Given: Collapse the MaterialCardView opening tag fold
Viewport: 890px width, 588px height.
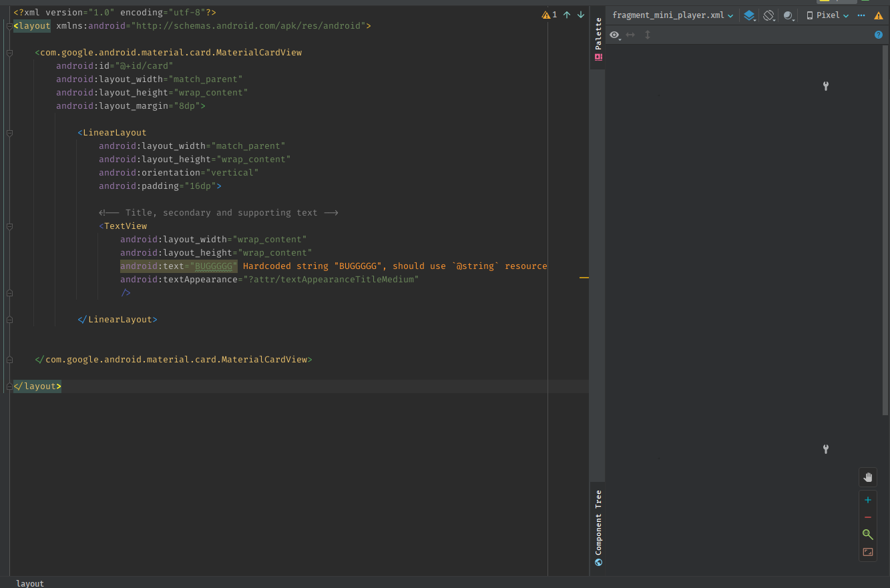Looking at the screenshot, I should tap(9, 53).
